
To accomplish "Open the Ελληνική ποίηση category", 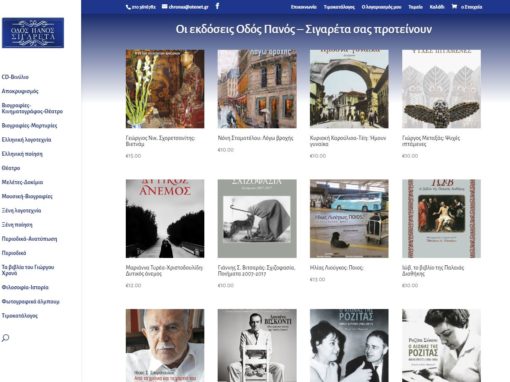I will [x=22, y=154].
